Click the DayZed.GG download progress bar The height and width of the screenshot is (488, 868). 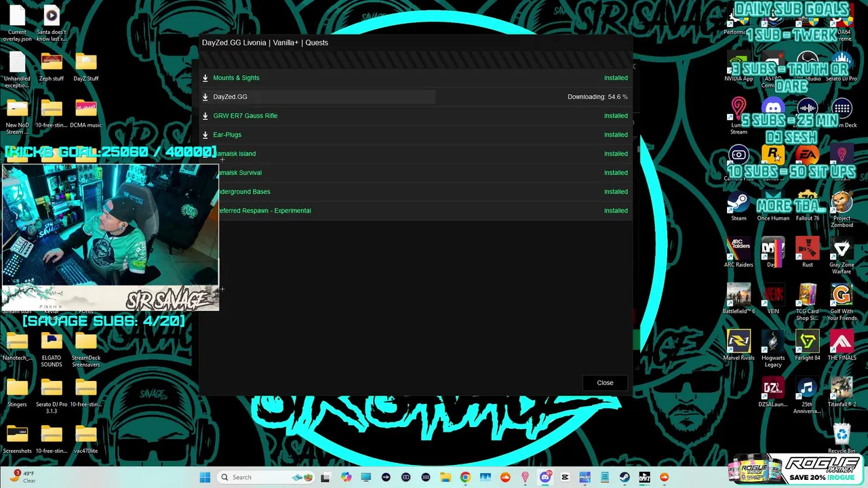[x=319, y=97]
